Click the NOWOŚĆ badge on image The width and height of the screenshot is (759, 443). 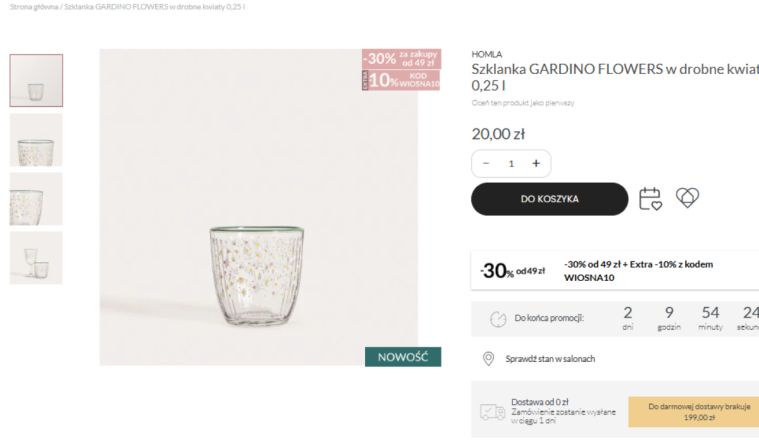click(x=402, y=357)
